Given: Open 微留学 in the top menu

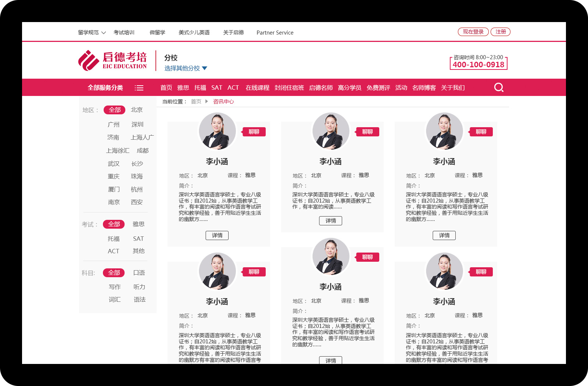Looking at the screenshot, I should [x=157, y=33].
